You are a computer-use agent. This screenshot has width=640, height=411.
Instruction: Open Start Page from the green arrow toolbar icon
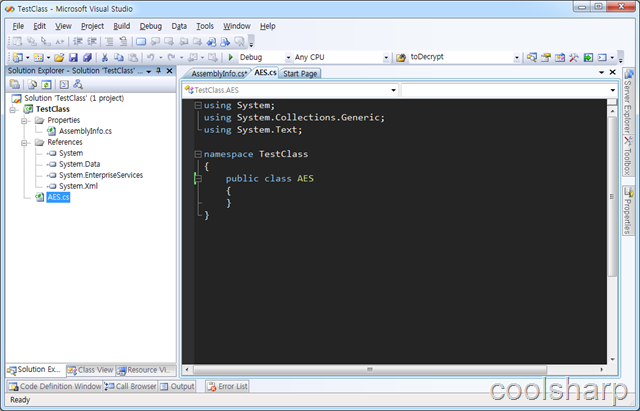click(x=588, y=58)
